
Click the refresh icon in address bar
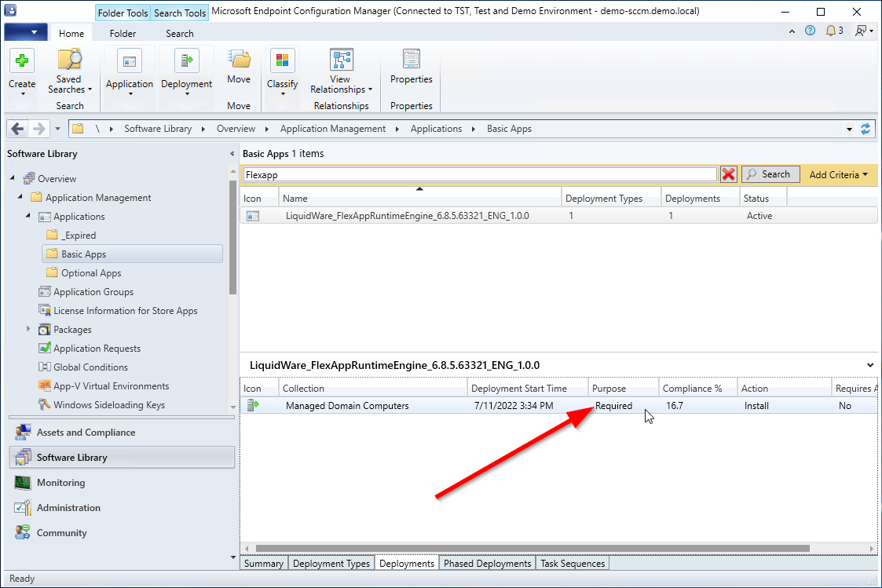pyautogui.click(x=866, y=129)
